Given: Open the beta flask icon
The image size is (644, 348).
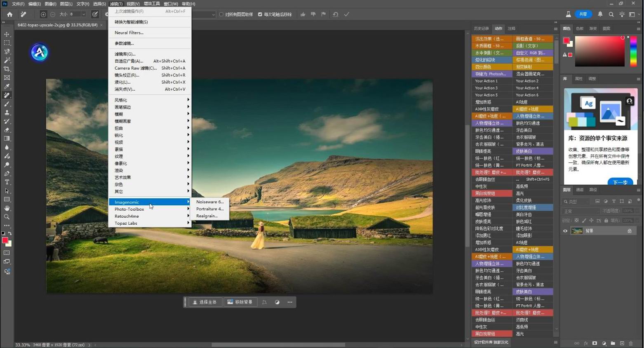Looking at the screenshot, I should point(569,14).
